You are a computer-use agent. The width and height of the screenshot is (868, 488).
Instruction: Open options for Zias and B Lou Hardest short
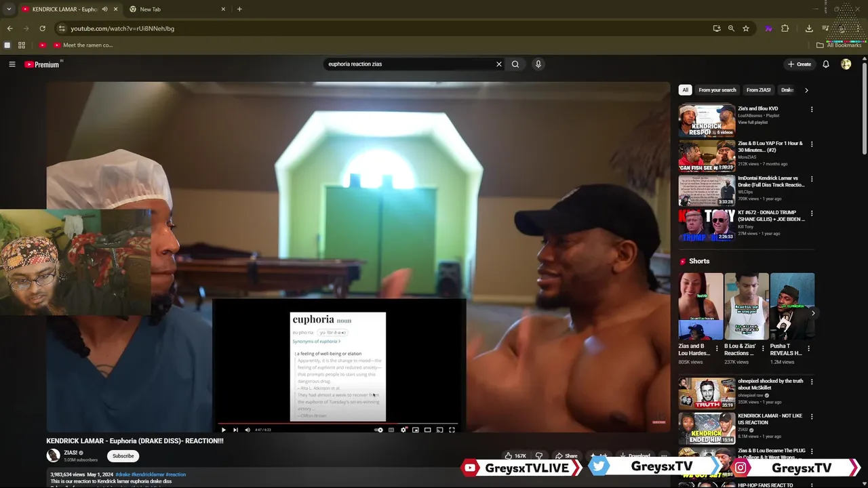[x=717, y=348]
